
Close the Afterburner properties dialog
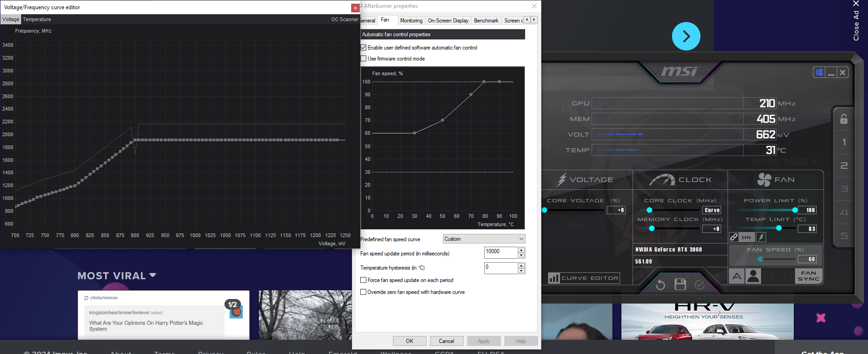(x=534, y=6)
